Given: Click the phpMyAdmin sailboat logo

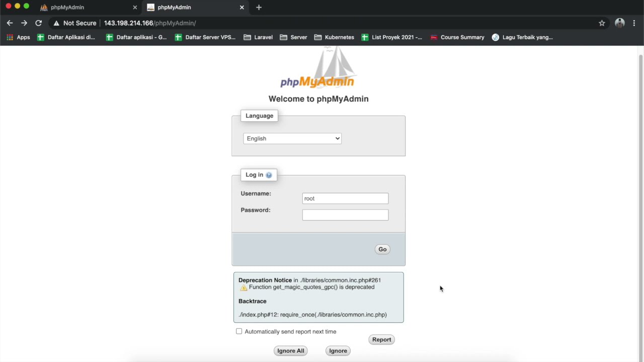Looking at the screenshot, I should tap(317, 68).
